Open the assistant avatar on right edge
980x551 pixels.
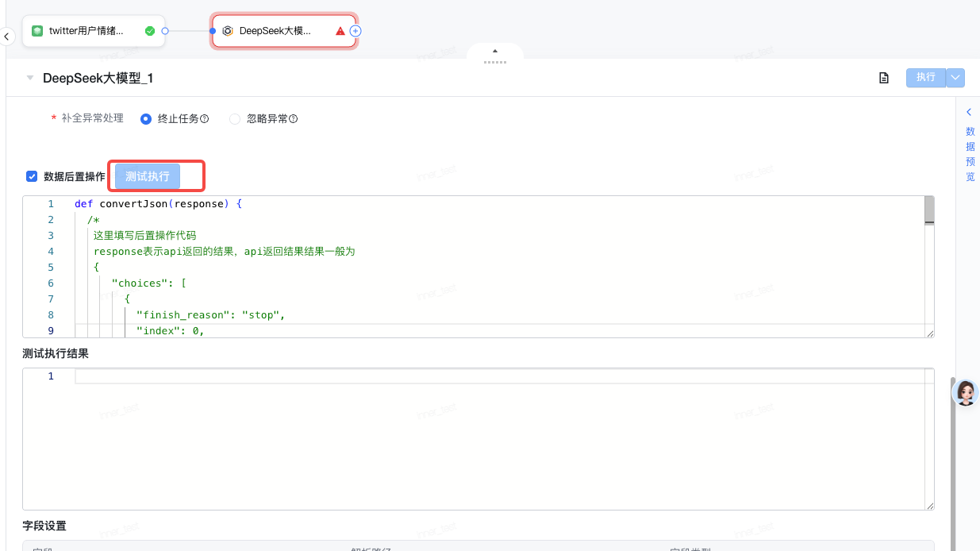(x=966, y=392)
